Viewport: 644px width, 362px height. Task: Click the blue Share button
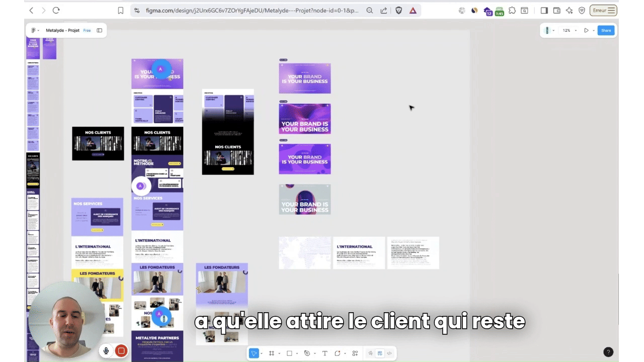click(606, 31)
